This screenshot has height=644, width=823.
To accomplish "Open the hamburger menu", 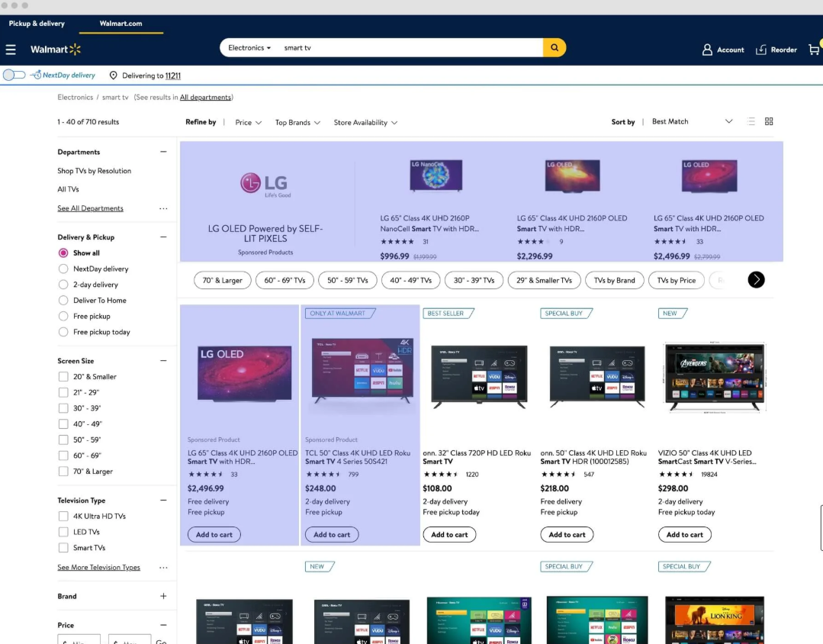I will [11, 50].
